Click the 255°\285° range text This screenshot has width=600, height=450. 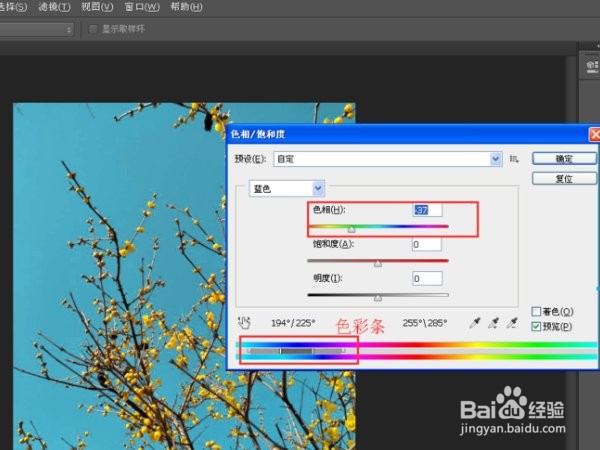point(425,323)
